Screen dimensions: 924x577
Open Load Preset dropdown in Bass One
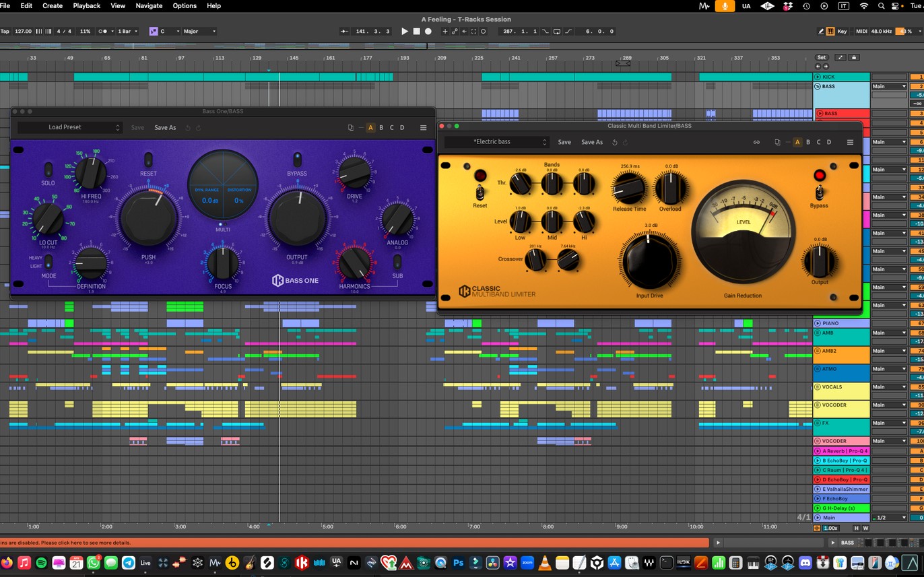pyautogui.click(x=69, y=127)
